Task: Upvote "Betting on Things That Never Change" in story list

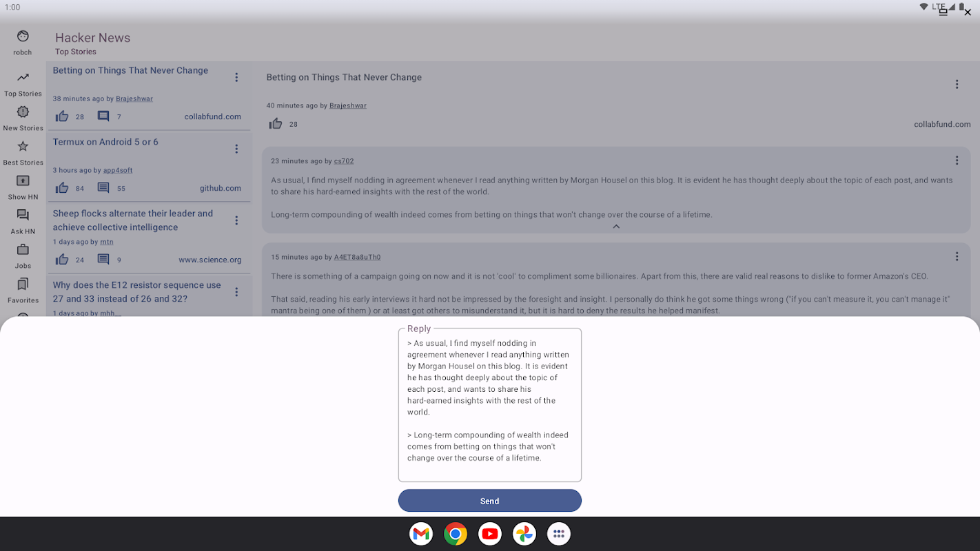Action: pyautogui.click(x=62, y=116)
